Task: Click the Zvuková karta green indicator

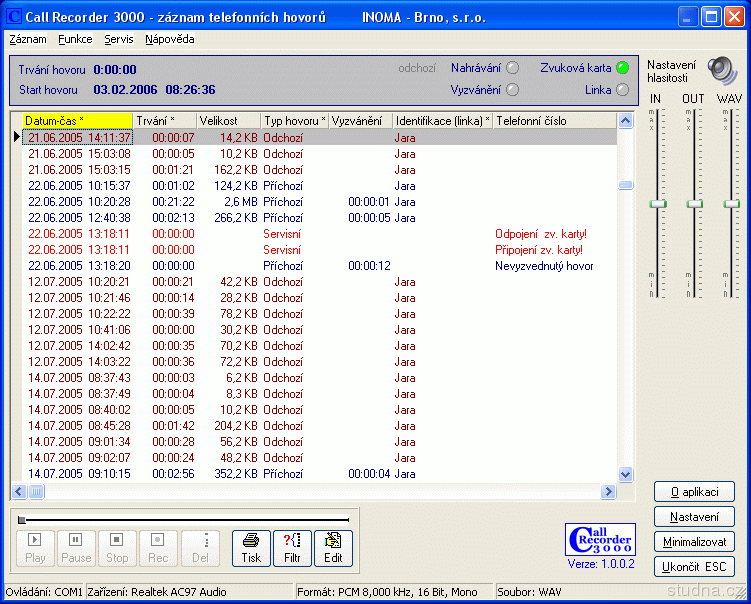Action: [622, 68]
